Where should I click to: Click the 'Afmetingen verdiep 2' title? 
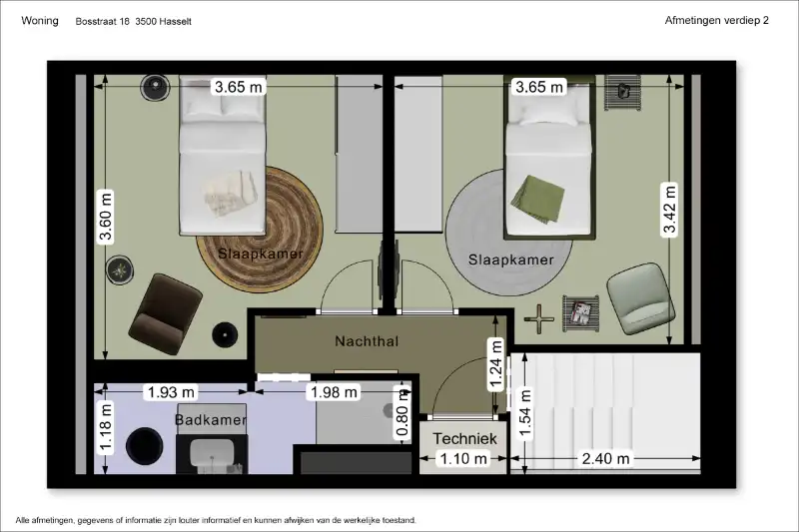click(716, 20)
